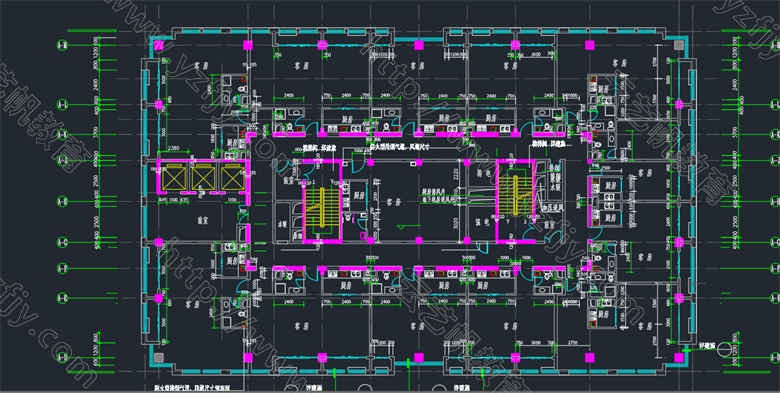Select the gray column square at upper-right corner
780x393 pixels.
(x=679, y=46)
